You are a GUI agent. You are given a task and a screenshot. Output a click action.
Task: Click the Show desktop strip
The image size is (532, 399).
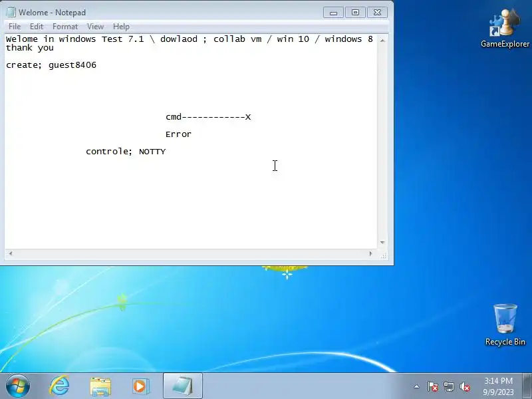pyautogui.click(x=527, y=386)
